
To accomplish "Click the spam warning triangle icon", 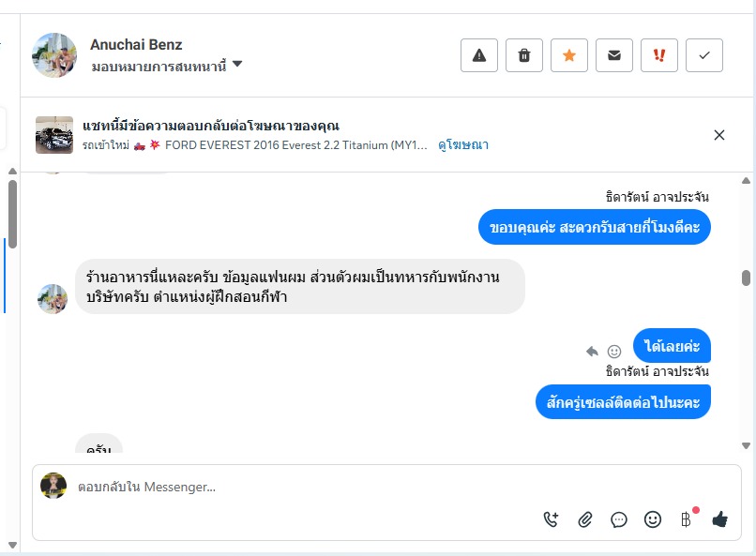I will pyautogui.click(x=479, y=55).
